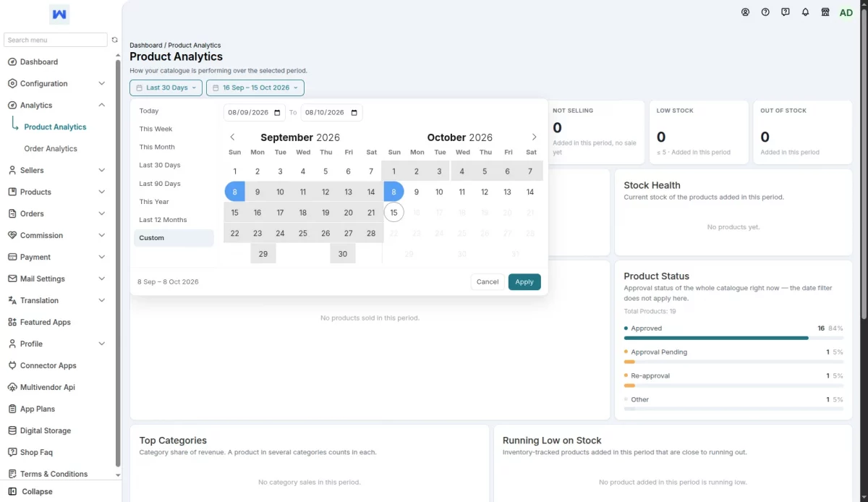Choose the Last 12 Months preset

pyautogui.click(x=174, y=220)
